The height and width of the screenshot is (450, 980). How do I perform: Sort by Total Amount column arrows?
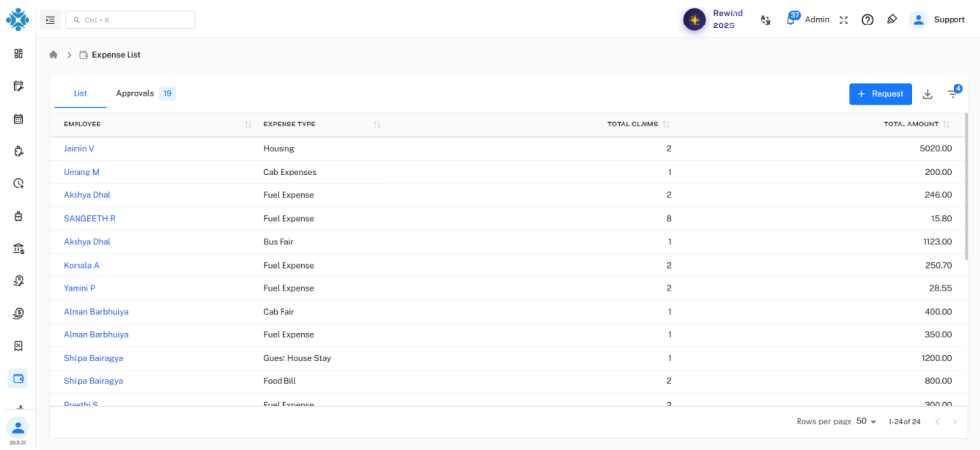(947, 125)
